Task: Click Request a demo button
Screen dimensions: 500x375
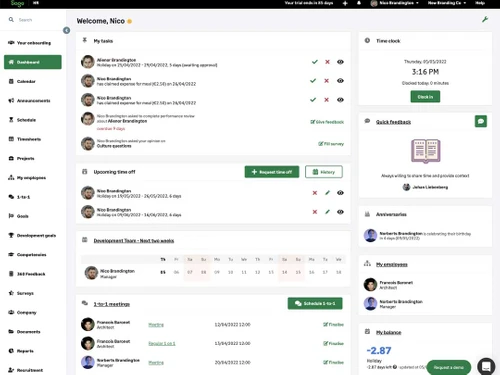Action: click(449, 367)
